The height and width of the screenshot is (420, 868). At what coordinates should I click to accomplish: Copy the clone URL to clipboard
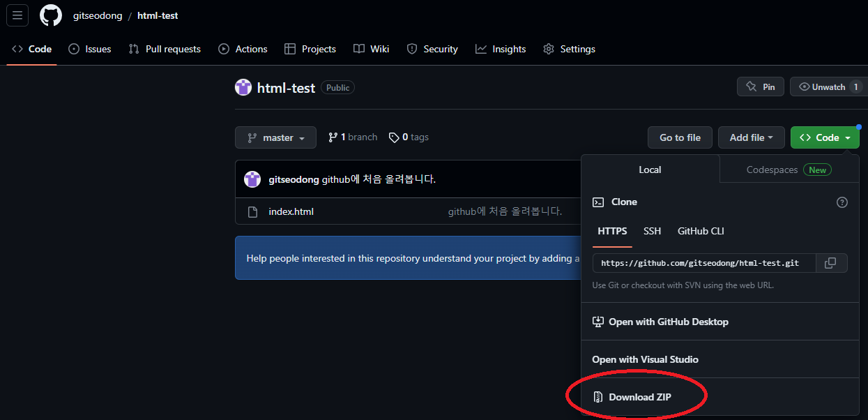tap(832, 263)
